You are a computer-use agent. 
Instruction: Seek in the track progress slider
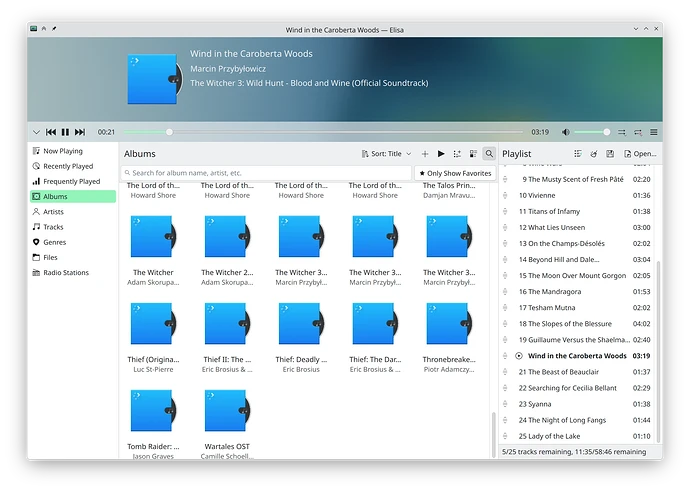pyautogui.click(x=323, y=132)
